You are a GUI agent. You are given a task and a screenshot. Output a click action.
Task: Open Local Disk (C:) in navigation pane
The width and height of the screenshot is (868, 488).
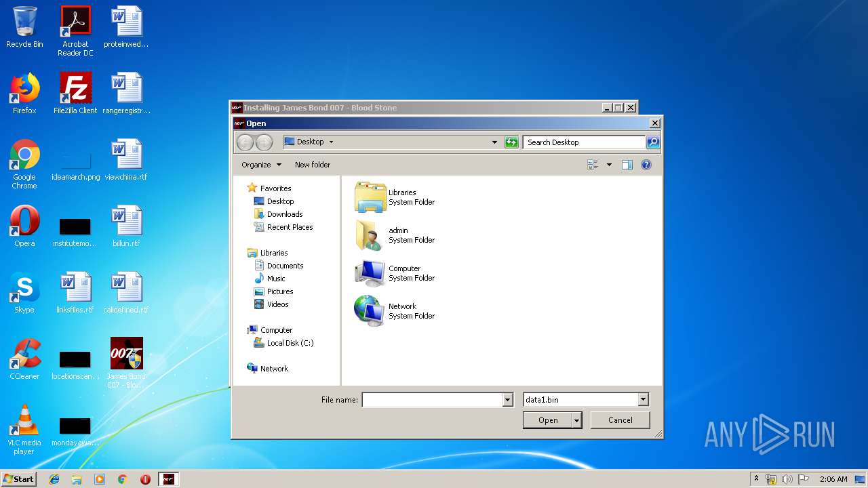click(x=283, y=343)
